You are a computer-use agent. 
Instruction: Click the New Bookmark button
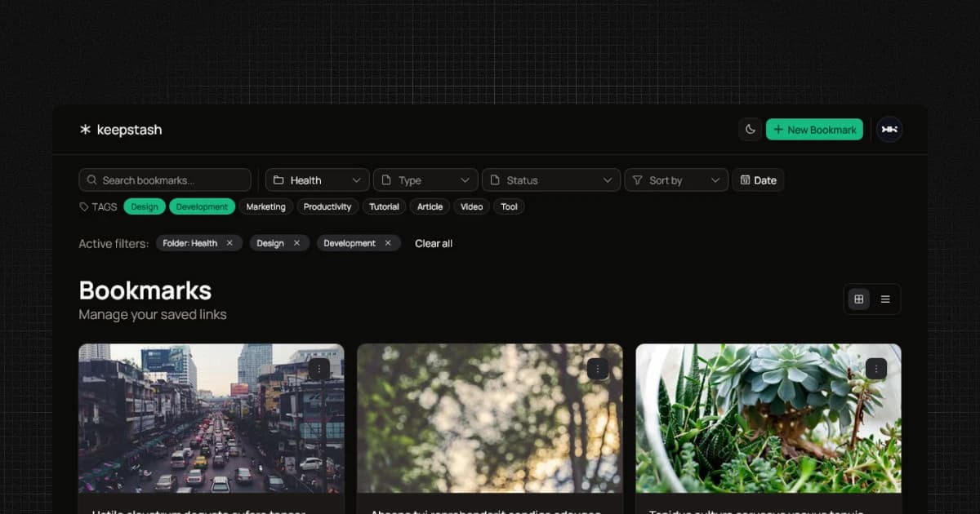(x=813, y=130)
